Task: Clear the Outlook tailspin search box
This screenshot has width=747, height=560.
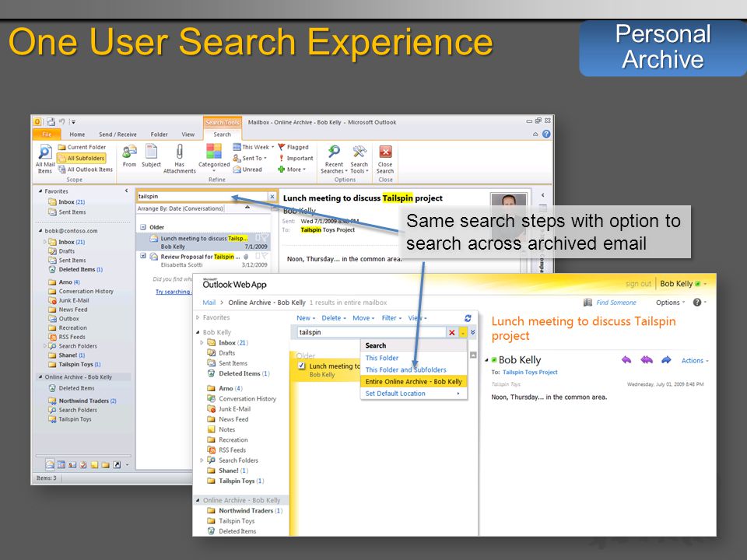Action: 272,196
